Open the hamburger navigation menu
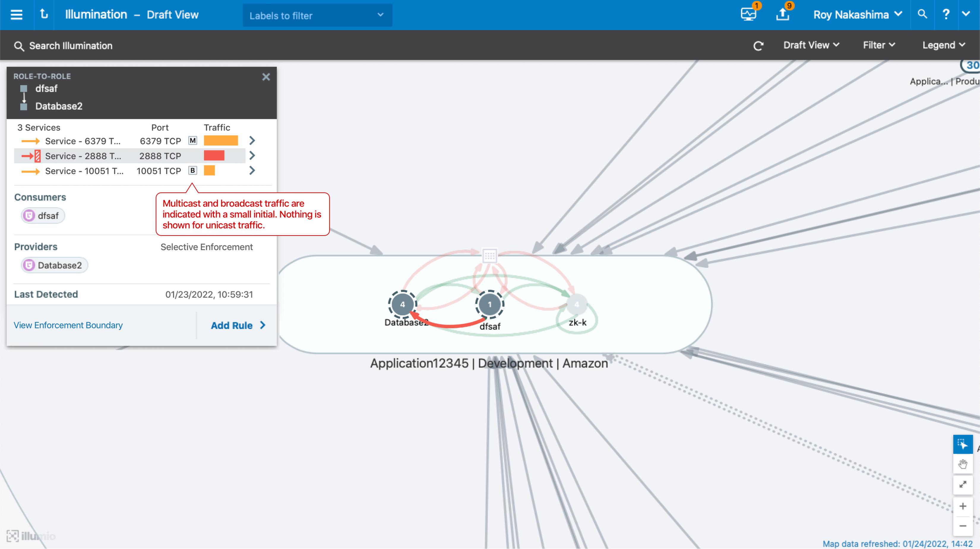The width and height of the screenshot is (980, 549). click(16, 15)
